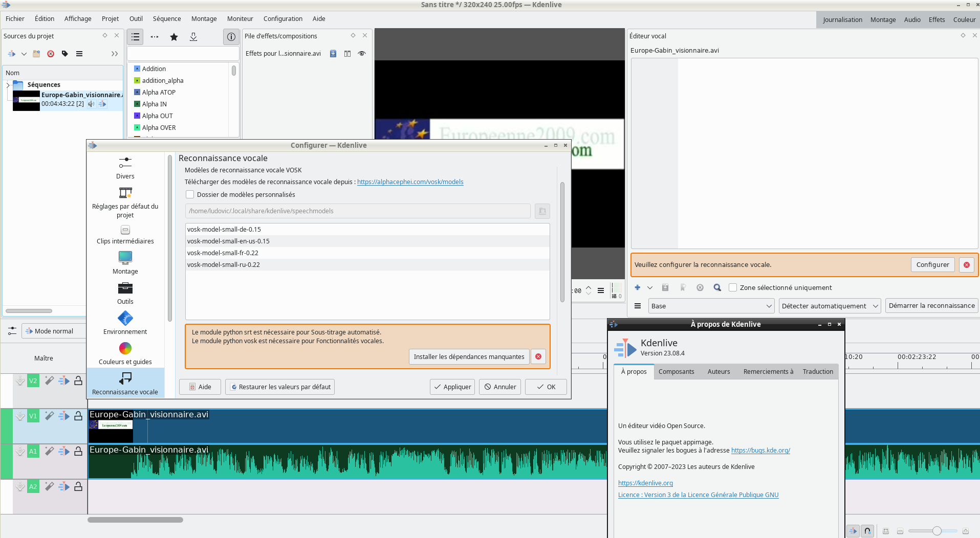The image size is (980, 538).
Task: Click the effects list view mode icon
Action: [135, 37]
